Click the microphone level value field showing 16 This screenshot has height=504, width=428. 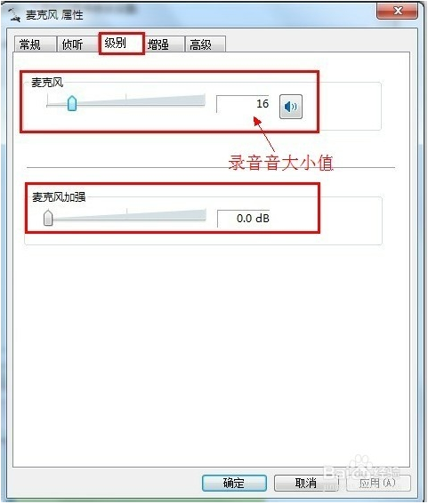243,104
